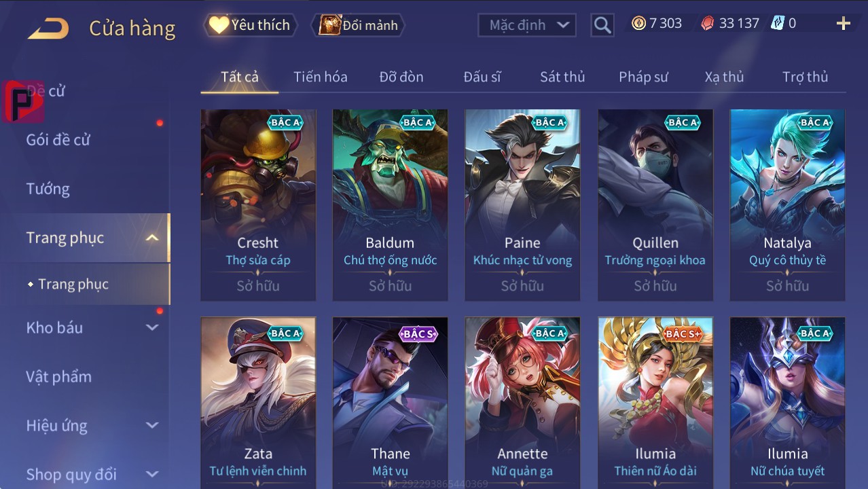Open the Natalya Quý cô thủy tề skin card
Screen dimensions: 868x489
[x=787, y=205]
